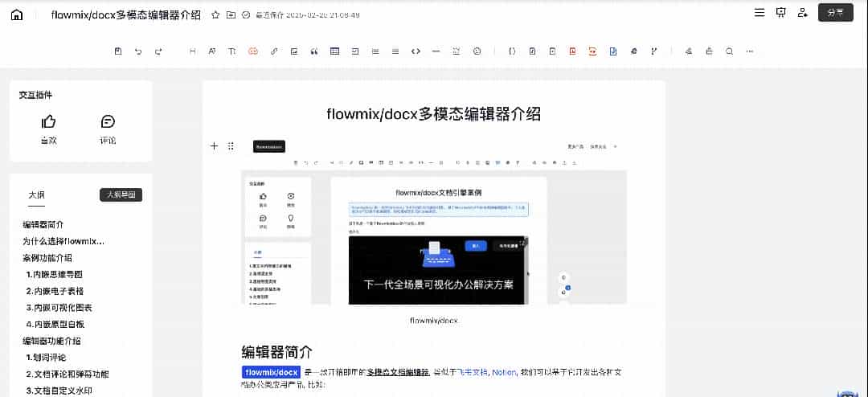Click the 喜欢 thumbs-up like plugin
This screenshot has height=397, width=868.
pyautogui.click(x=49, y=129)
